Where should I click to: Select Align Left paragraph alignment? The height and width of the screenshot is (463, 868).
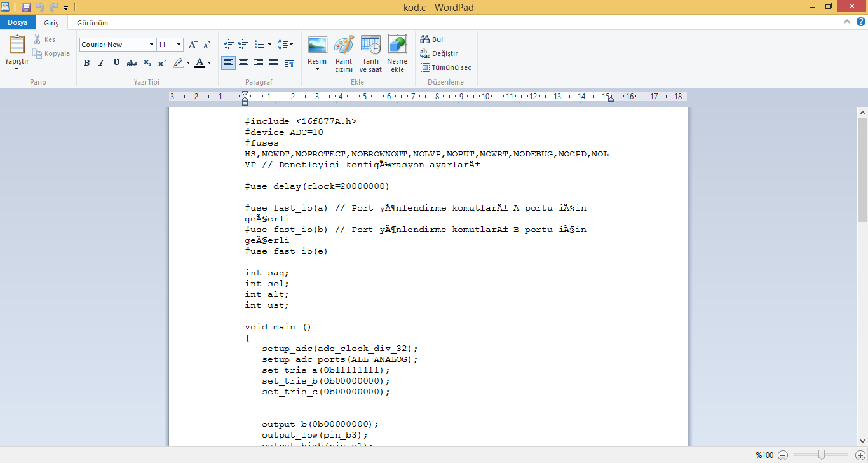pos(229,62)
